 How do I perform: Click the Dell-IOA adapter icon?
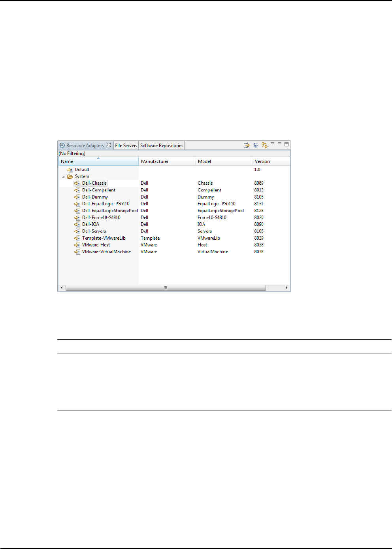(77, 224)
